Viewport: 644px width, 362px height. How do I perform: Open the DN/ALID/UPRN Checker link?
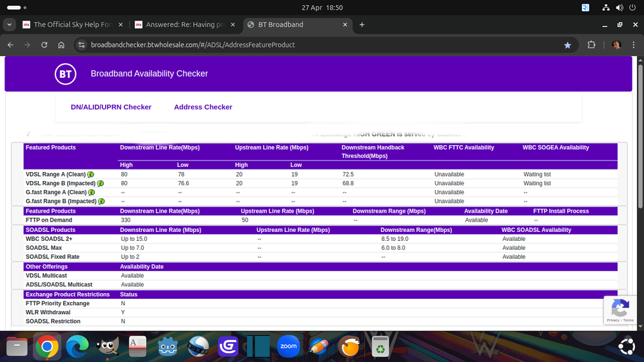[x=111, y=107]
